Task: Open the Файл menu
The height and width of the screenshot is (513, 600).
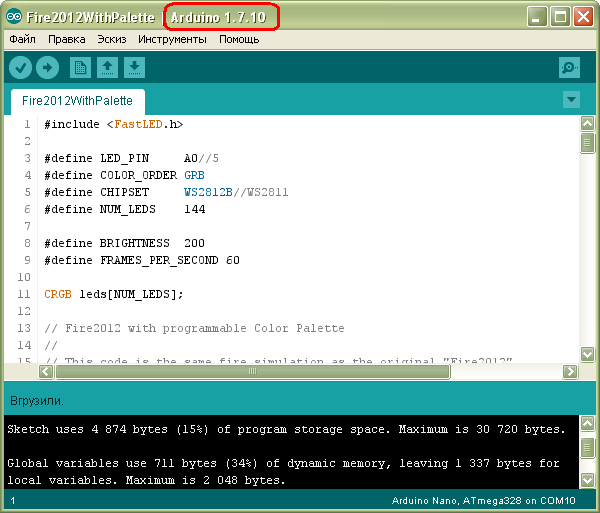Action: coord(22,39)
